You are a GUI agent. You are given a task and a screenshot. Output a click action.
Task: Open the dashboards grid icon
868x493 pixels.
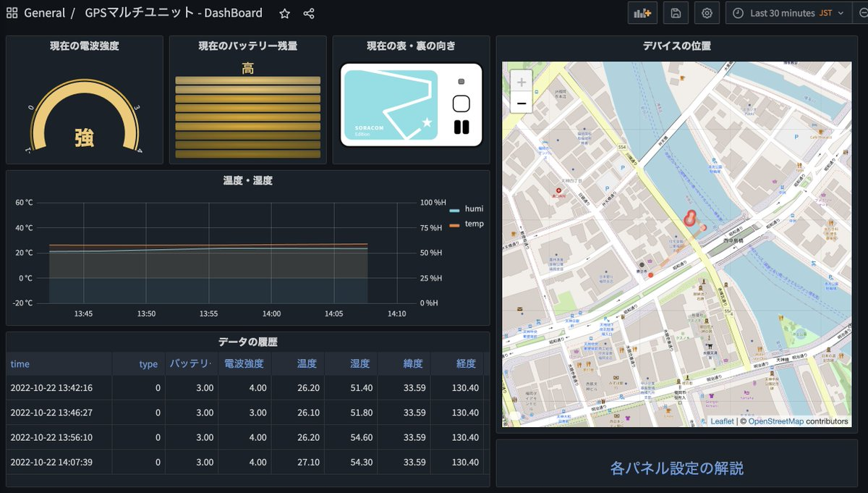(x=12, y=13)
